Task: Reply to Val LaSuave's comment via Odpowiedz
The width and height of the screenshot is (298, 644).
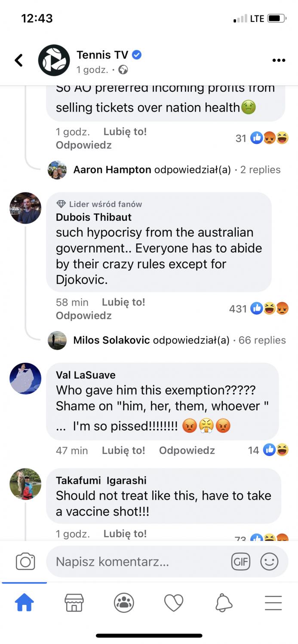Action: (x=187, y=450)
